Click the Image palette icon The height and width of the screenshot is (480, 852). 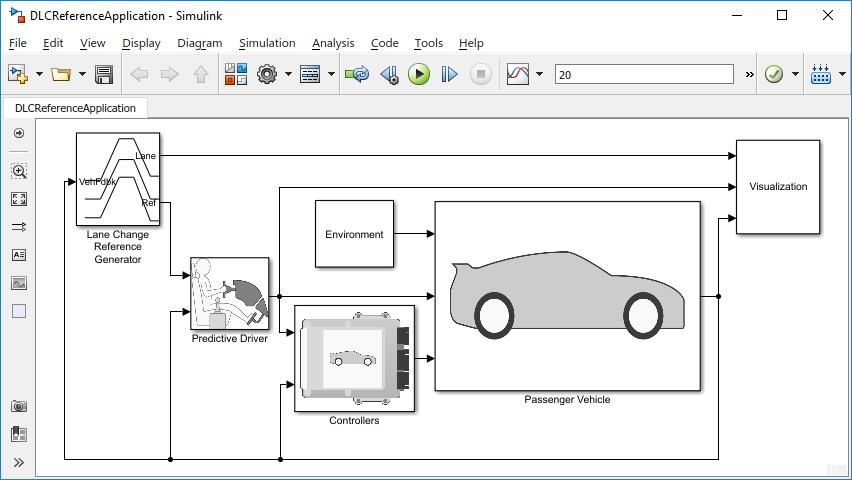tap(18, 283)
